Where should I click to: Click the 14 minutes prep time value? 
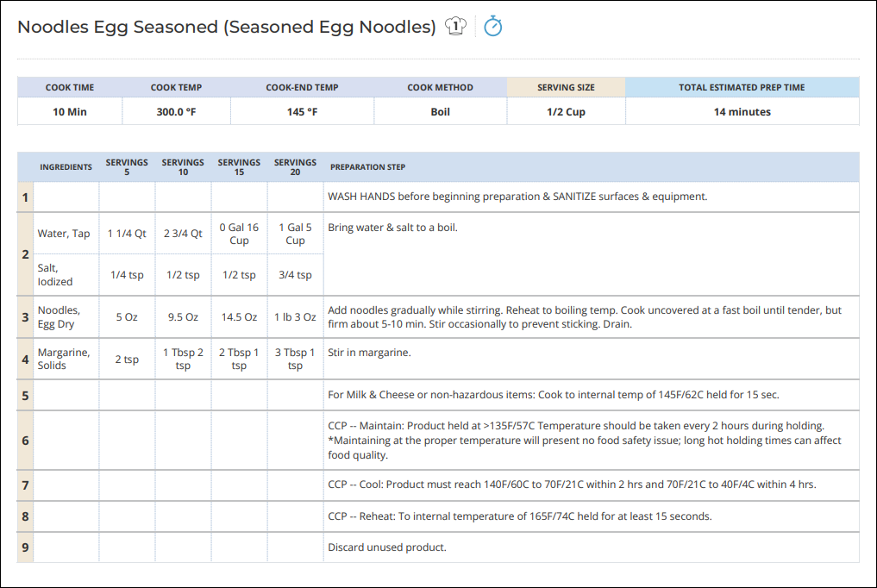[742, 112]
